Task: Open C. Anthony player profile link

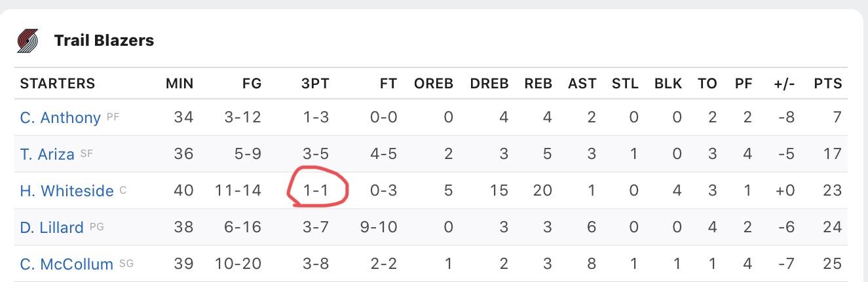Action: point(60,118)
